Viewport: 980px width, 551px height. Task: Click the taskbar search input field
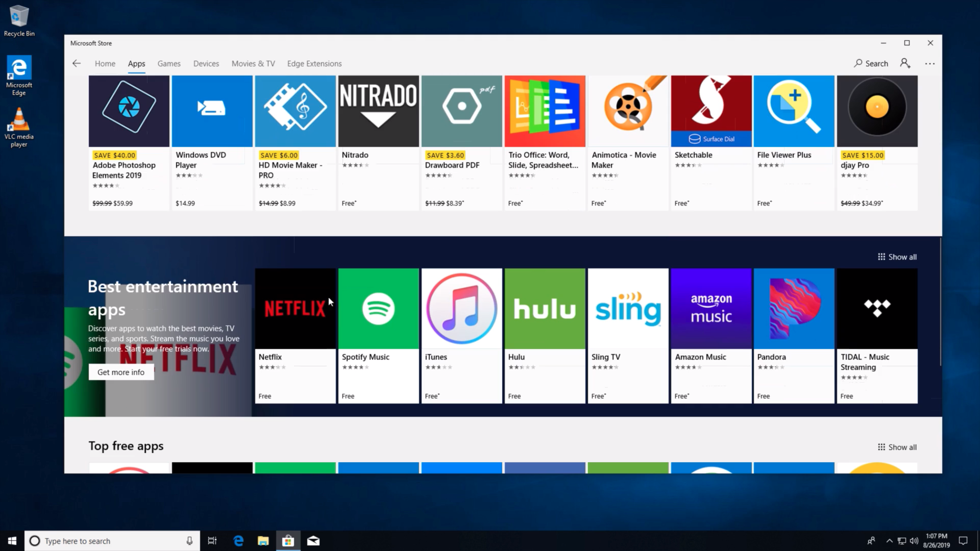tap(112, 541)
